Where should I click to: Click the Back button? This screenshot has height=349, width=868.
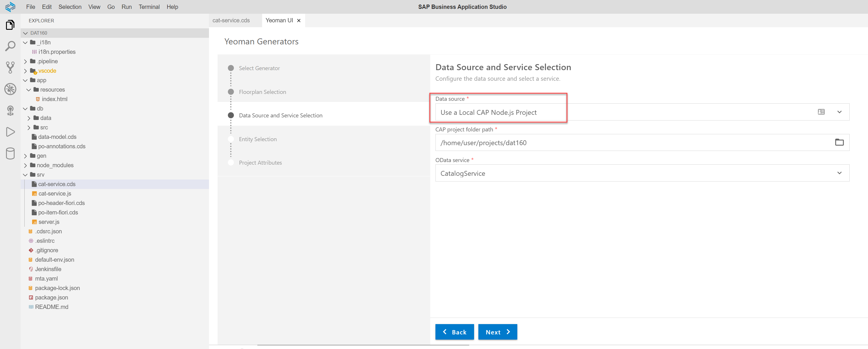[x=455, y=332]
